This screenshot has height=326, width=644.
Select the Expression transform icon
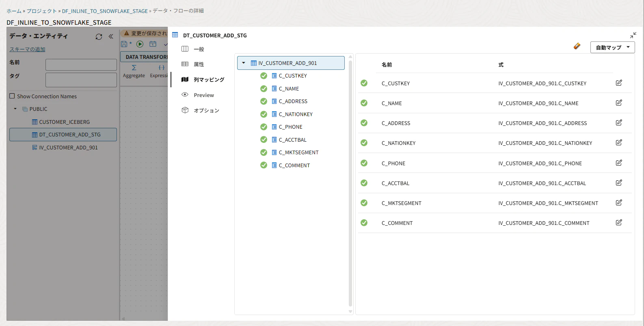tap(161, 68)
